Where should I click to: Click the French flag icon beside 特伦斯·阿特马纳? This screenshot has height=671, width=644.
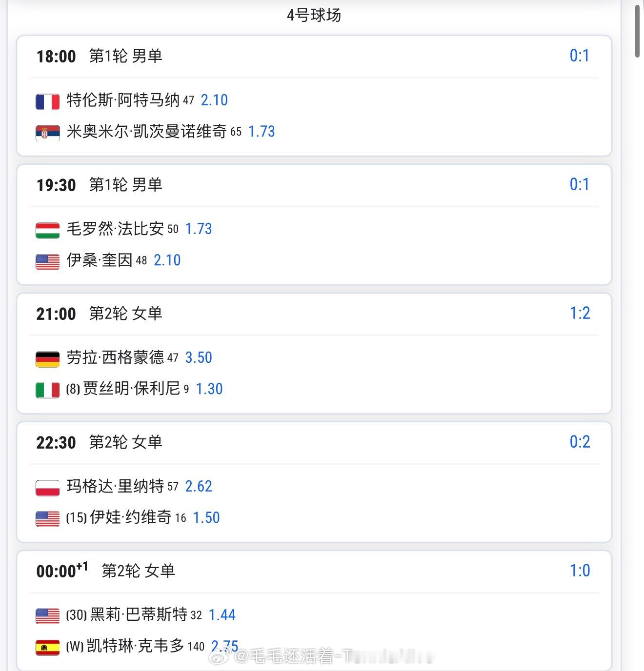click(x=47, y=101)
